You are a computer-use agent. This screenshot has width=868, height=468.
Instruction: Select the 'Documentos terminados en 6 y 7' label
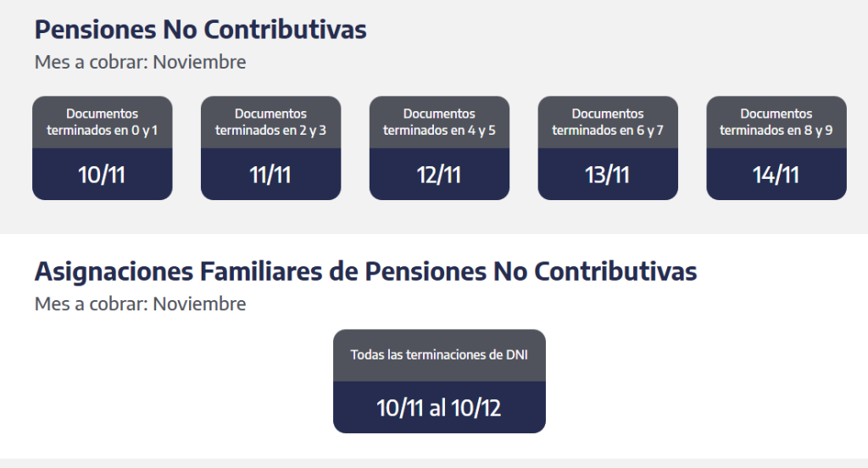(608, 122)
